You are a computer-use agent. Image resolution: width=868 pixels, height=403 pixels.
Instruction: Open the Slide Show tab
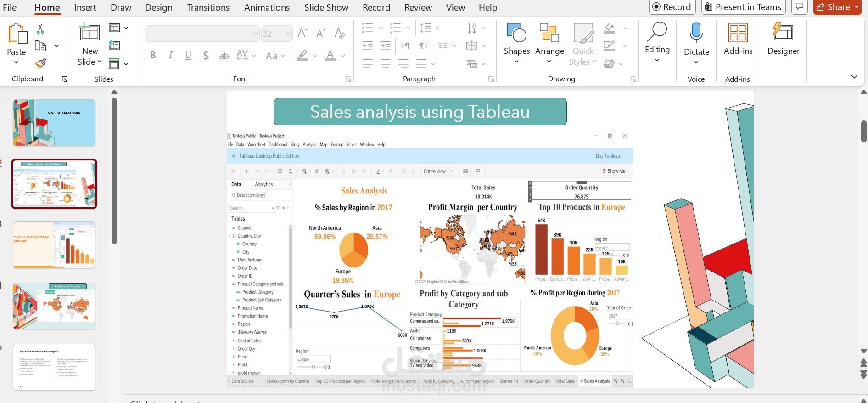pyautogui.click(x=326, y=7)
